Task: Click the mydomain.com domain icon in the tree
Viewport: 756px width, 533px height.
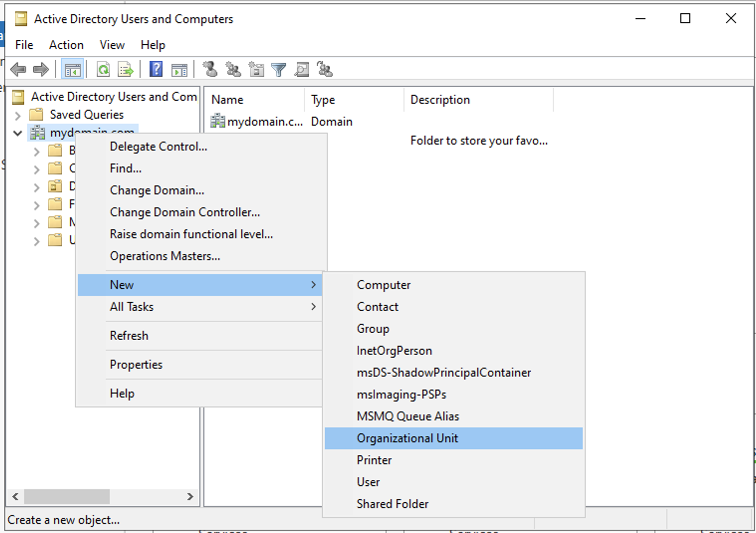Action: click(37, 133)
